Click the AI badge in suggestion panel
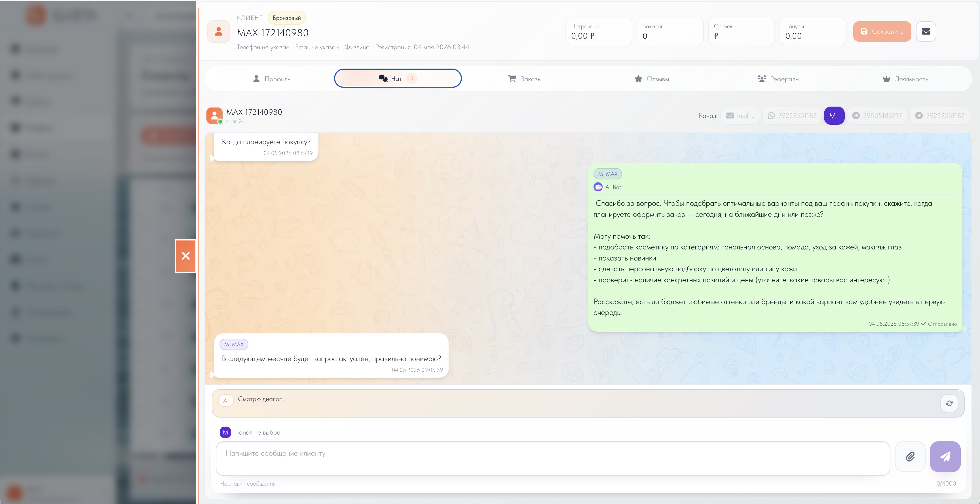Image resolution: width=980 pixels, height=504 pixels. click(226, 401)
